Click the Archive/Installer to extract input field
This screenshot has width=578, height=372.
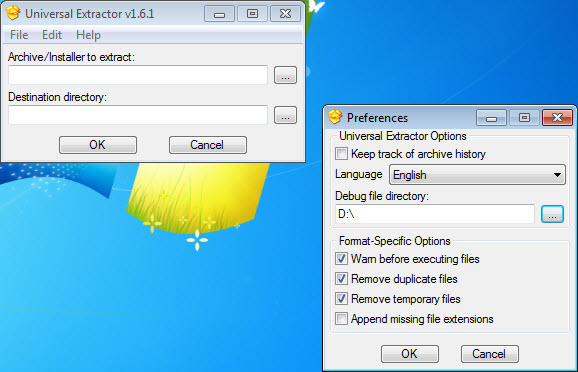[138, 75]
